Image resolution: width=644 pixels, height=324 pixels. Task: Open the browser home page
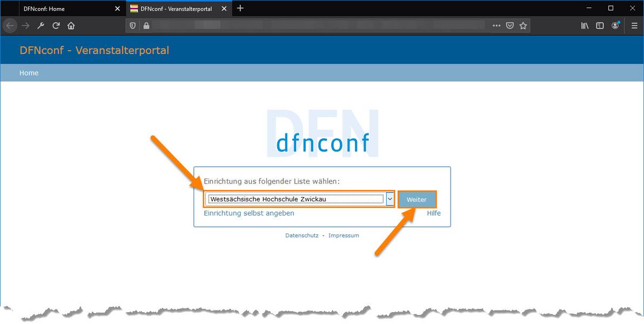tap(71, 26)
